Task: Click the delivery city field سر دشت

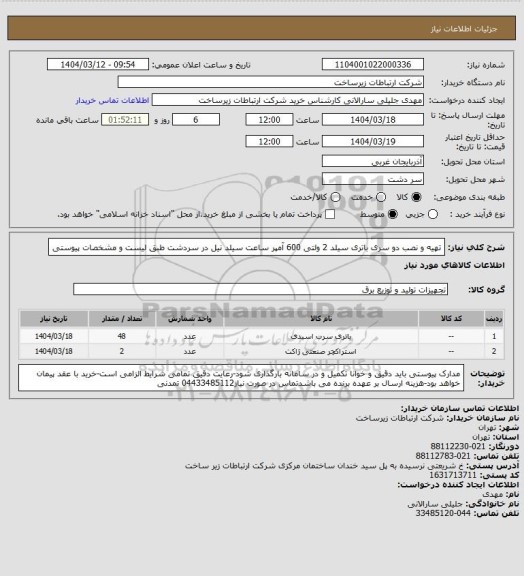Action: [x=373, y=179]
